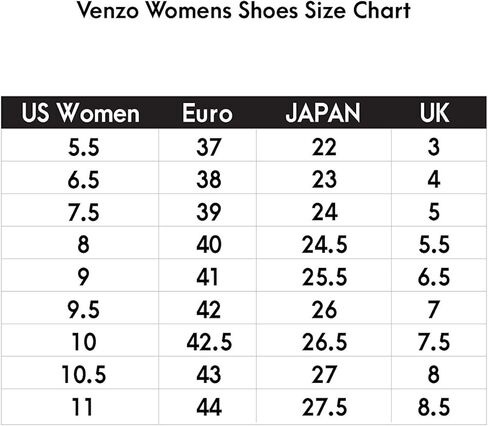Select the Euro column header
The height and width of the screenshot is (426, 488).
pyautogui.click(x=207, y=113)
